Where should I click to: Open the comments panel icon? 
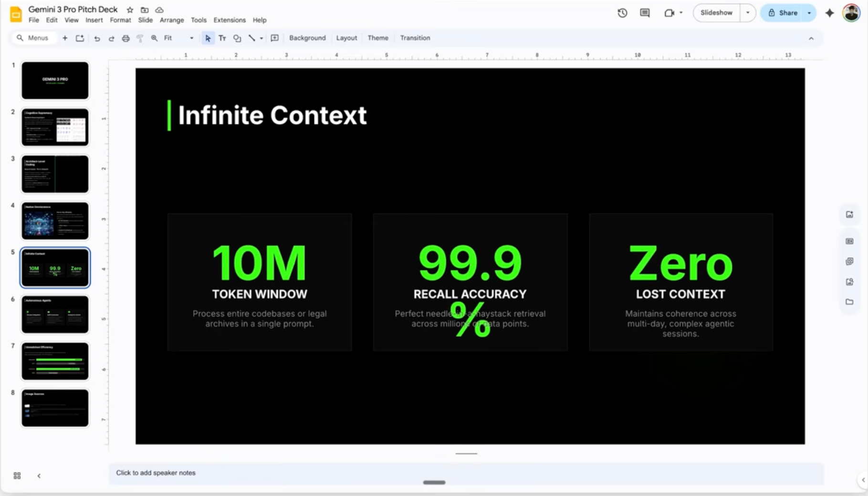(645, 13)
